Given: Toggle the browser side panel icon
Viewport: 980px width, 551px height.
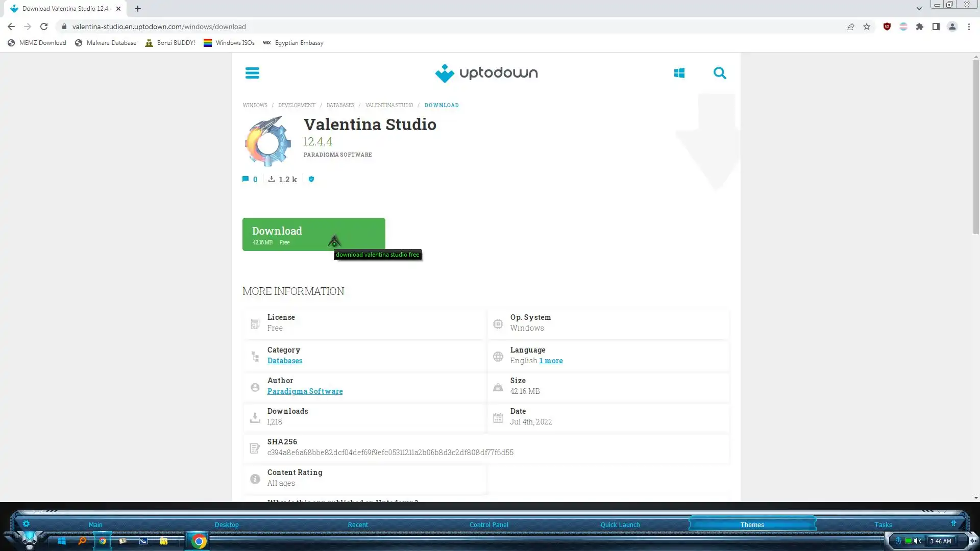Looking at the screenshot, I should click(936, 27).
